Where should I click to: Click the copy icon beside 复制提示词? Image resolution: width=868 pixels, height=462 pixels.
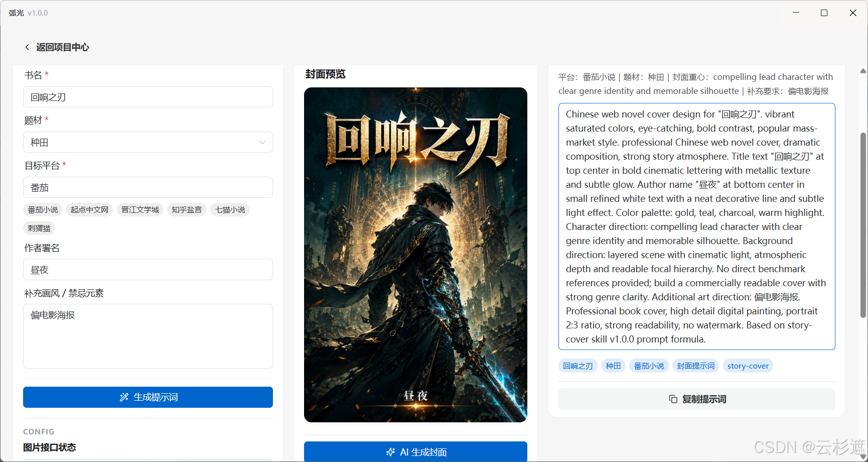(x=673, y=399)
